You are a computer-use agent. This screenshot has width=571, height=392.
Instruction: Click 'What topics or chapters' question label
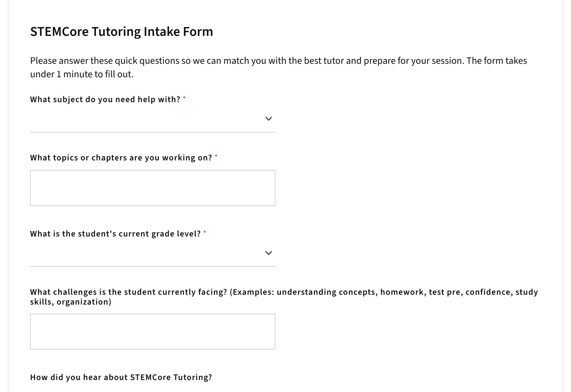coord(121,158)
